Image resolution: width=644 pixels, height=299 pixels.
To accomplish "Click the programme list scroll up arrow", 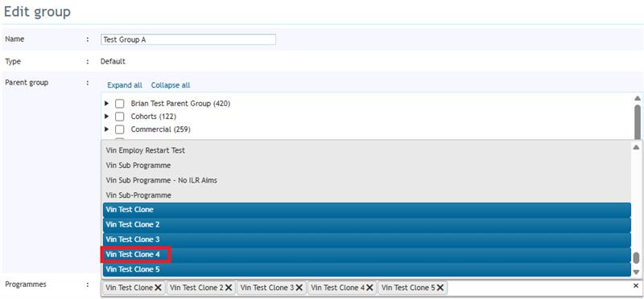I will (x=636, y=147).
